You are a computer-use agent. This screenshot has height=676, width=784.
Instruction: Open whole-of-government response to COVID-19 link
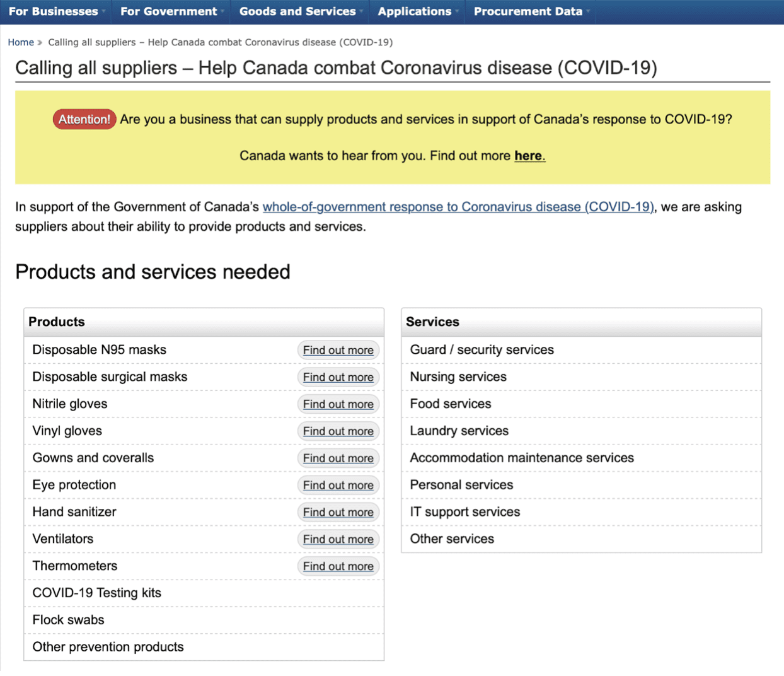458,207
